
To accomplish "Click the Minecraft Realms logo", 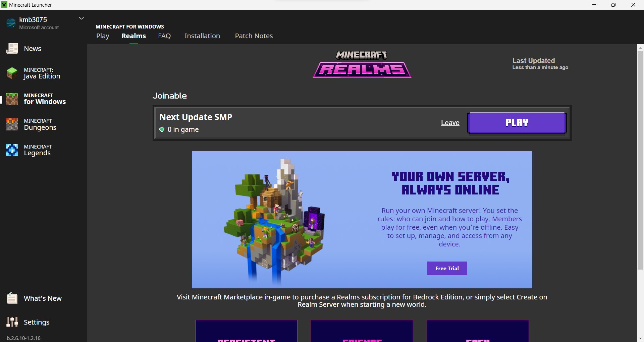I will point(362,64).
